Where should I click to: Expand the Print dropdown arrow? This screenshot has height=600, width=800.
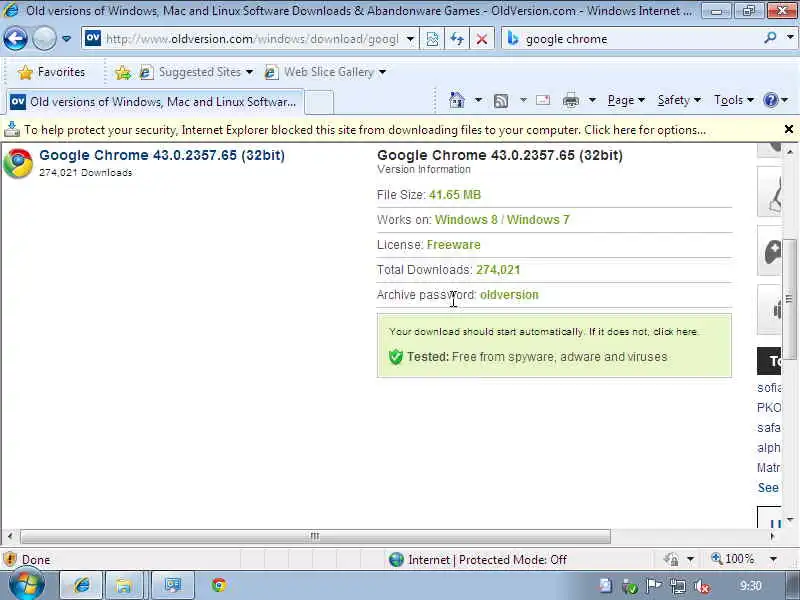coord(592,100)
